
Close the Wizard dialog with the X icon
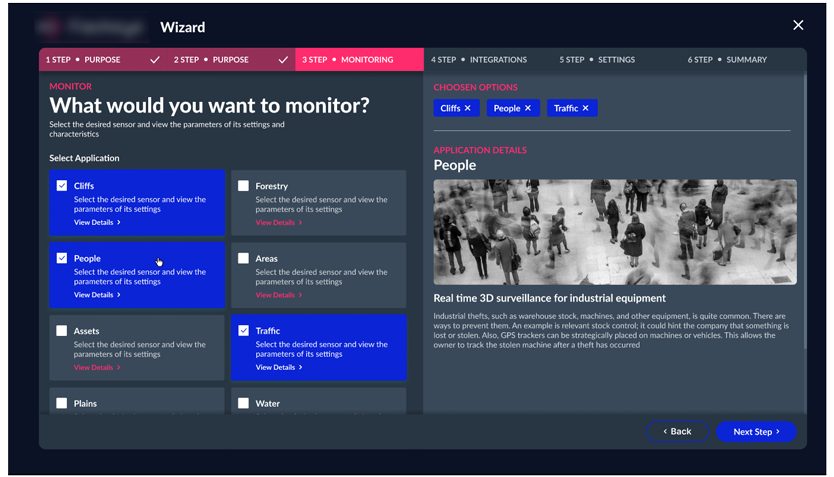click(798, 25)
